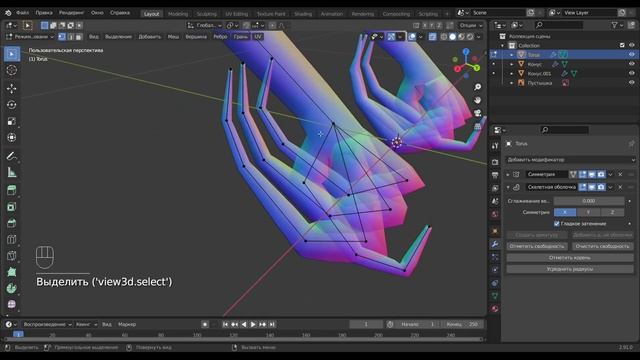
Task: Select the Spin tool
Action: [11, 289]
